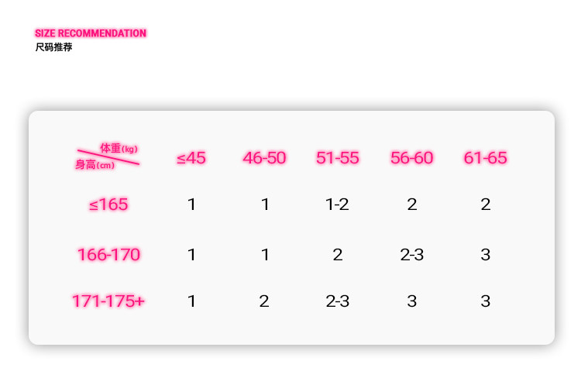Screen dimensions: 581x392
Task: Select the 51-55 weight column header
Action: [x=338, y=158]
